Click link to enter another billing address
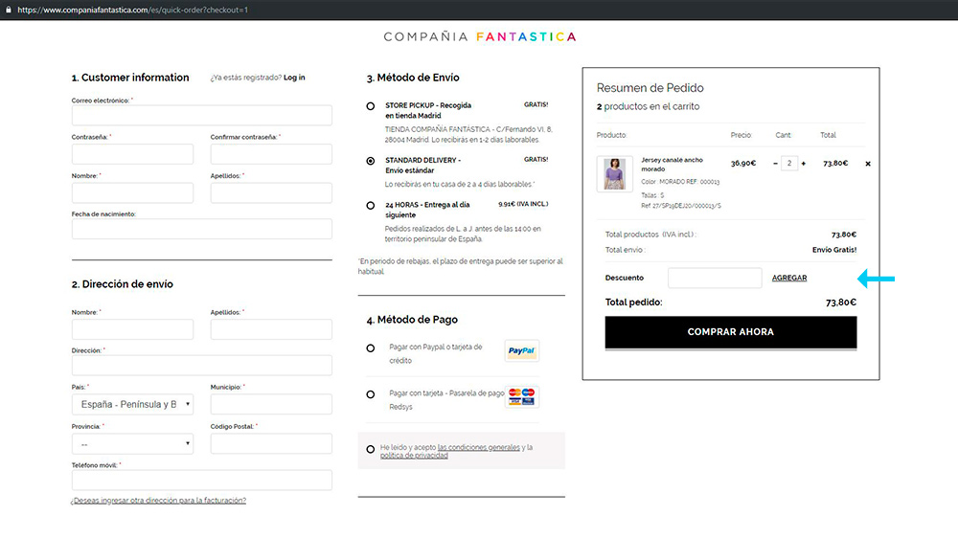 pyautogui.click(x=158, y=500)
